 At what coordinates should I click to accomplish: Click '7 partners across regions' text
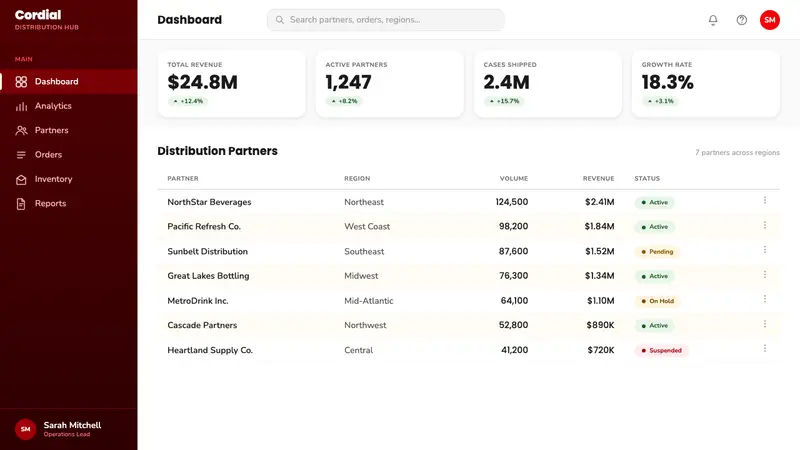click(x=737, y=153)
